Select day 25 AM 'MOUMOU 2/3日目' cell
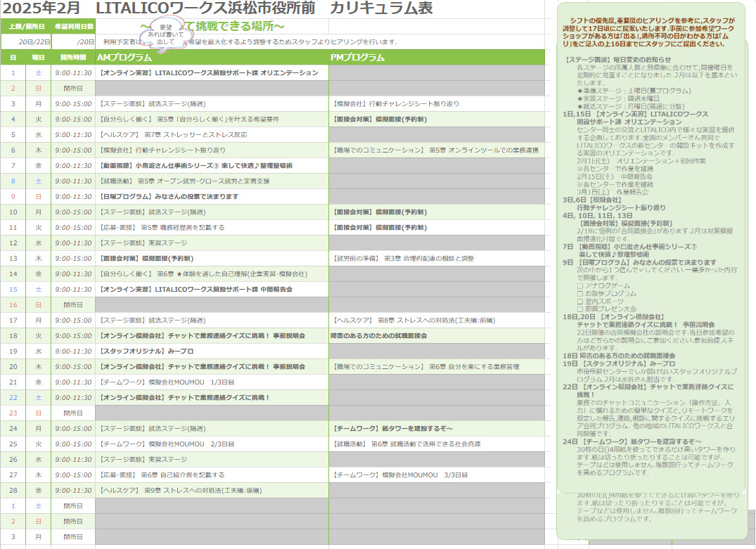 click(x=212, y=444)
